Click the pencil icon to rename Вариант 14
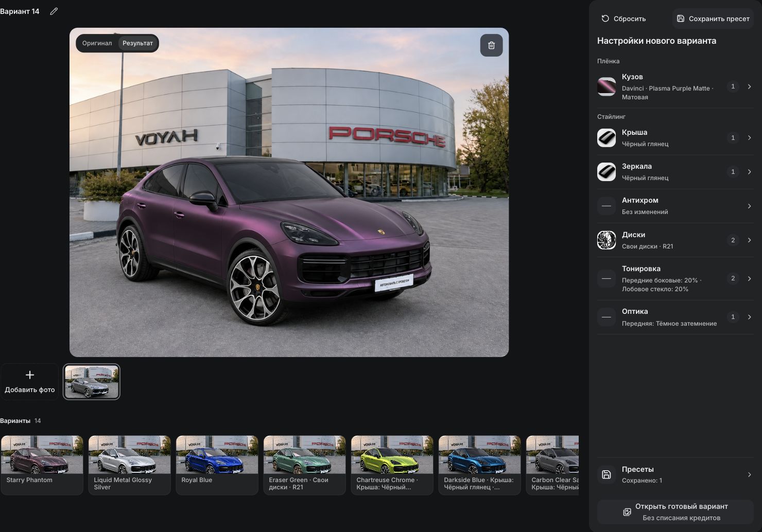This screenshot has height=532, width=762. click(54, 11)
